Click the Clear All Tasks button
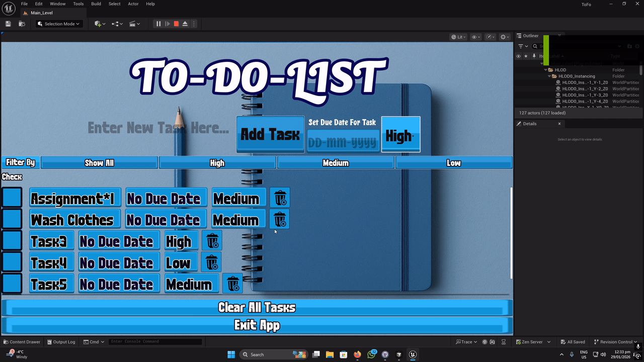The image size is (644, 362). click(257, 307)
